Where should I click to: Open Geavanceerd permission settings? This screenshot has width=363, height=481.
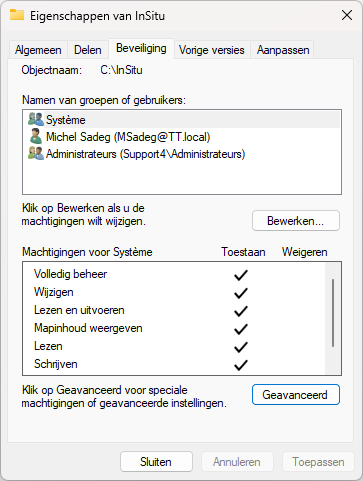pos(296,395)
